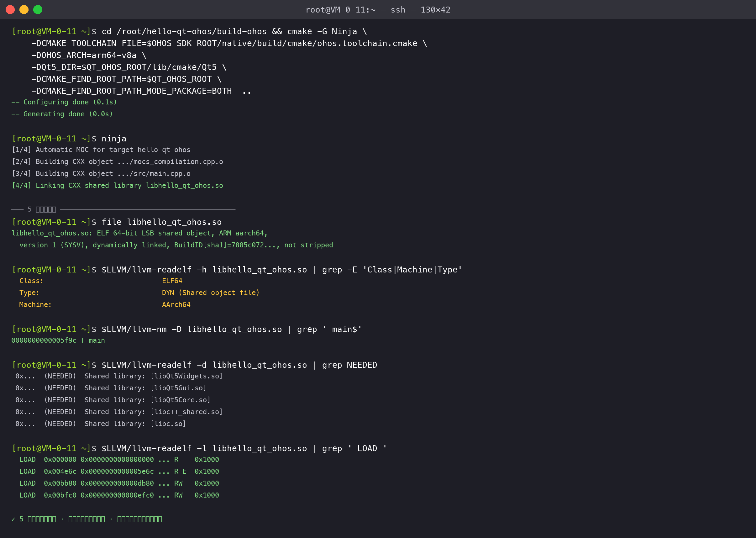Click the 'file libhello_qt_ohos.so' command

(x=162, y=222)
